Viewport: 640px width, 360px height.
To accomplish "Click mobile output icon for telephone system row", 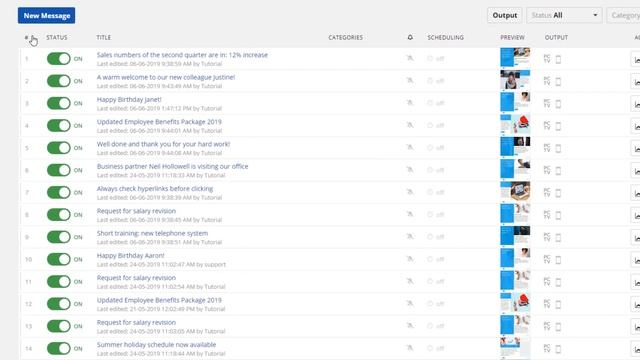I will coord(558,238).
